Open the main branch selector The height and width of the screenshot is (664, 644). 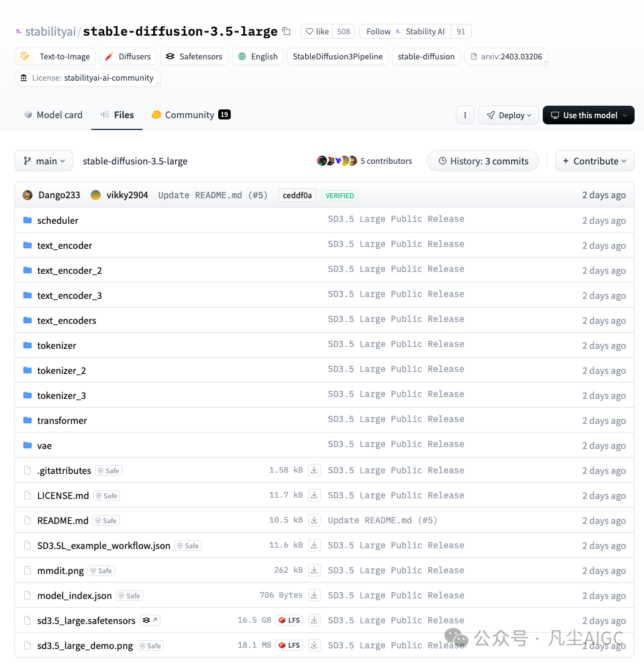point(44,161)
